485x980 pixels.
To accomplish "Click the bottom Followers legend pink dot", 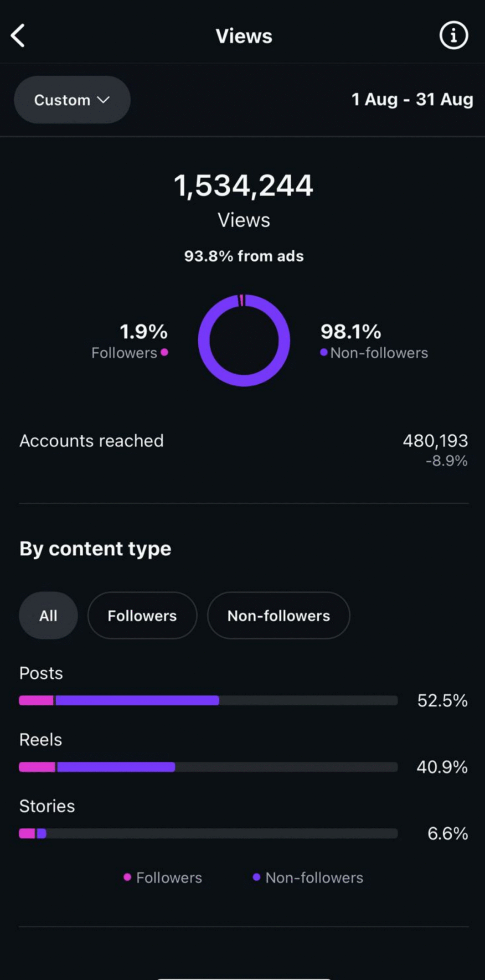I will click(x=127, y=877).
